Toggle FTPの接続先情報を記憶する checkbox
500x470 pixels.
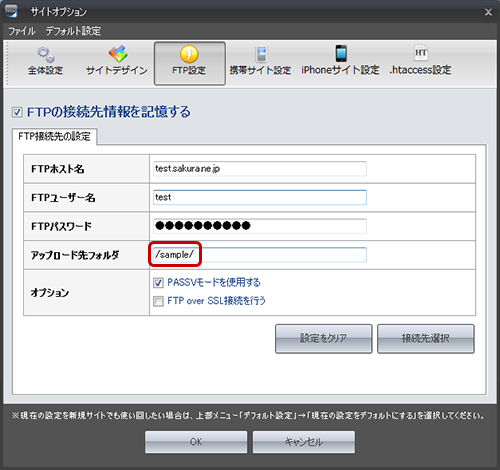pyautogui.click(x=17, y=112)
